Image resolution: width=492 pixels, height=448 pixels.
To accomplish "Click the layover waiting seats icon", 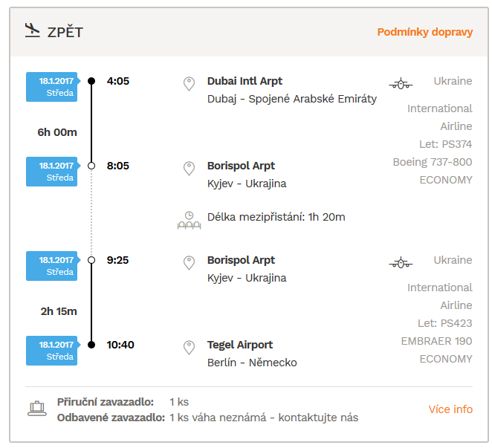I will [x=189, y=220].
